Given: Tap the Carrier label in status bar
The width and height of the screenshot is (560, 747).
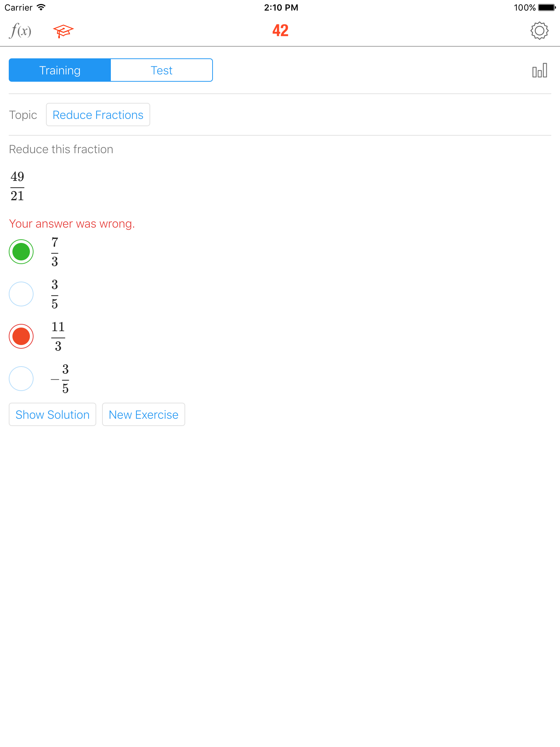Looking at the screenshot, I should click(x=19, y=7).
